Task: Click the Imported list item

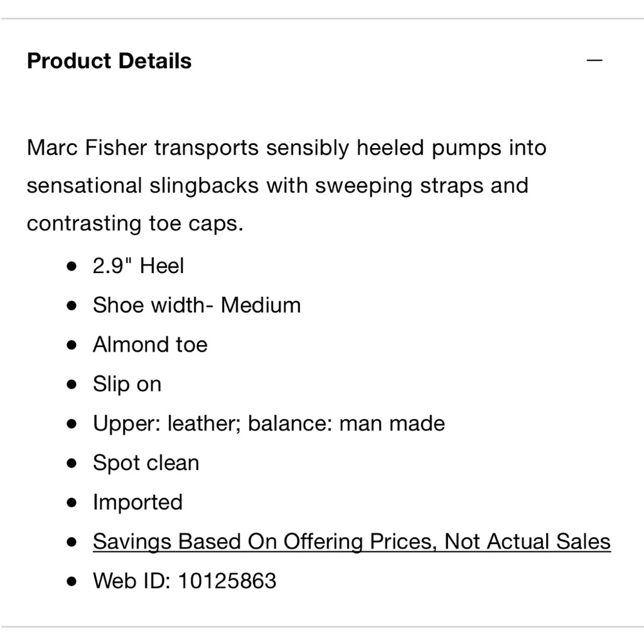Action: [138, 502]
